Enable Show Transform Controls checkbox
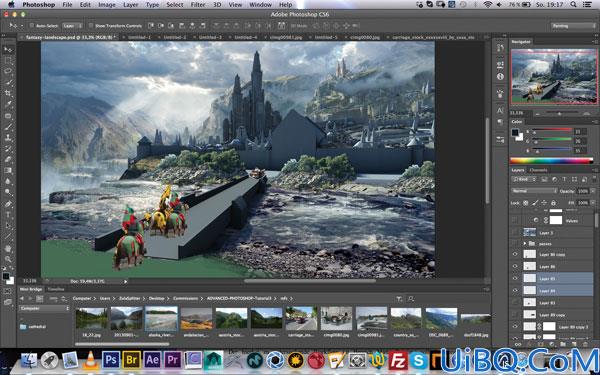600x375 pixels. pos(91,26)
